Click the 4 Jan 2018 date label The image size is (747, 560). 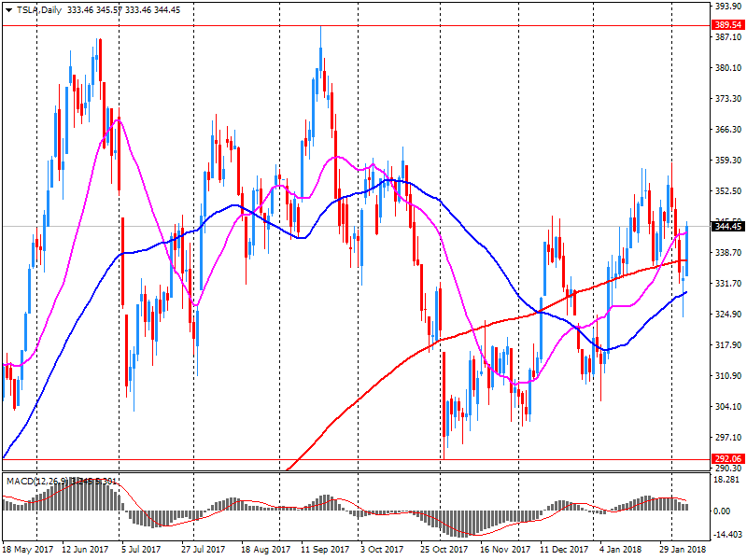point(620,550)
